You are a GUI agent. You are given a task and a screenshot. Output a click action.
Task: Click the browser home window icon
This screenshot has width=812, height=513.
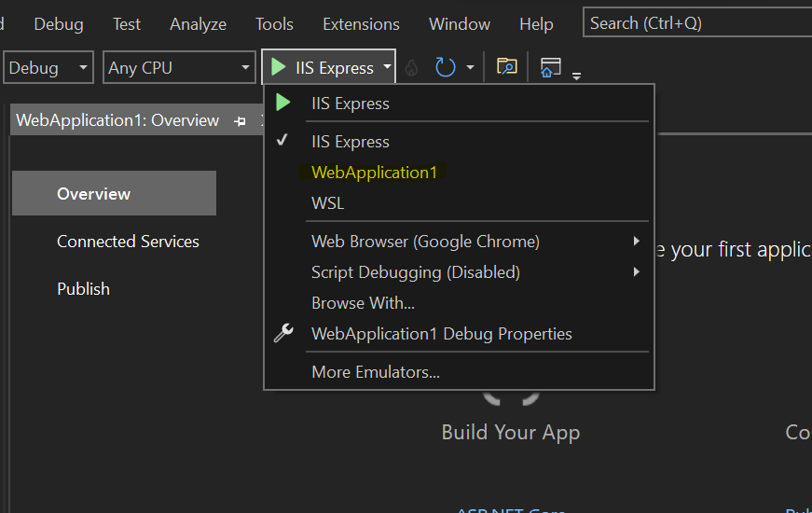(x=550, y=67)
